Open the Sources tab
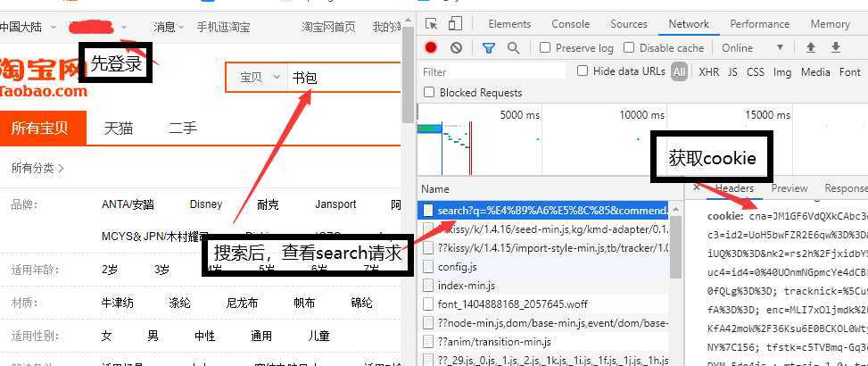868x366 pixels. pyautogui.click(x=629, y=24)
